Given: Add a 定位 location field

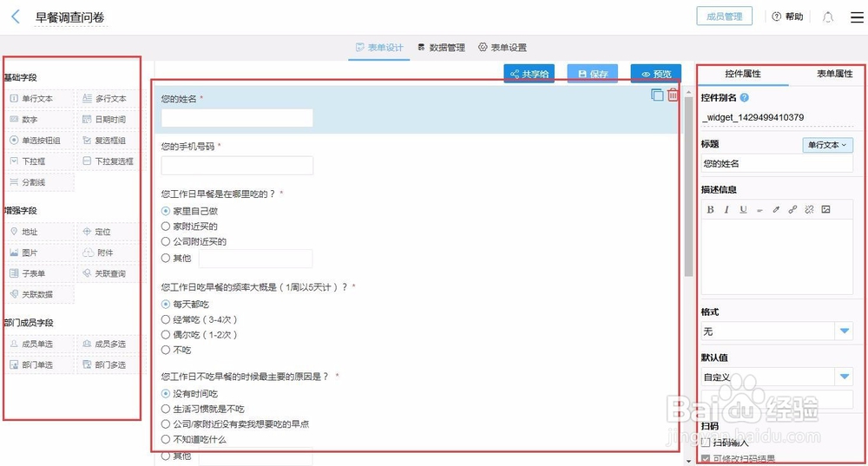Looking at the screenshot, I should (x=109, y=232).
